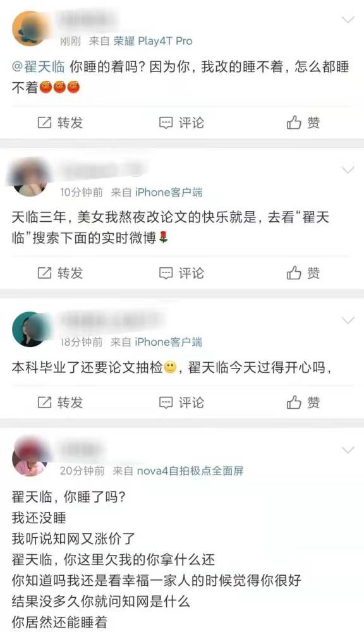The height and width of the screenshot is (632, 364).
Task: Expand options chevron on the 刚刚 post
Action: 348,20
